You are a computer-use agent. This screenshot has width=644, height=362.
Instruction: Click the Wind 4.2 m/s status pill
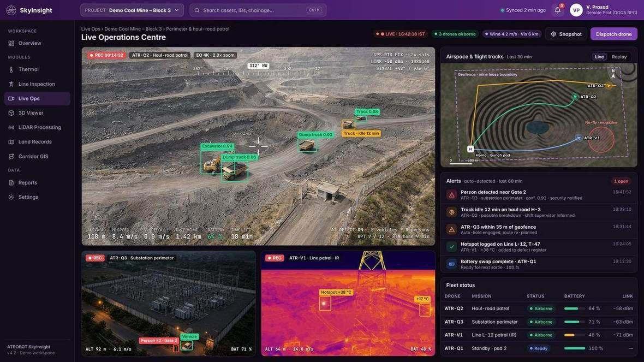tap(512, 34)
